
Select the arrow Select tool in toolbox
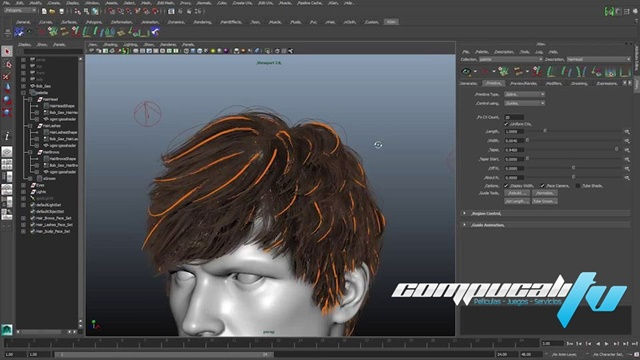7,51
